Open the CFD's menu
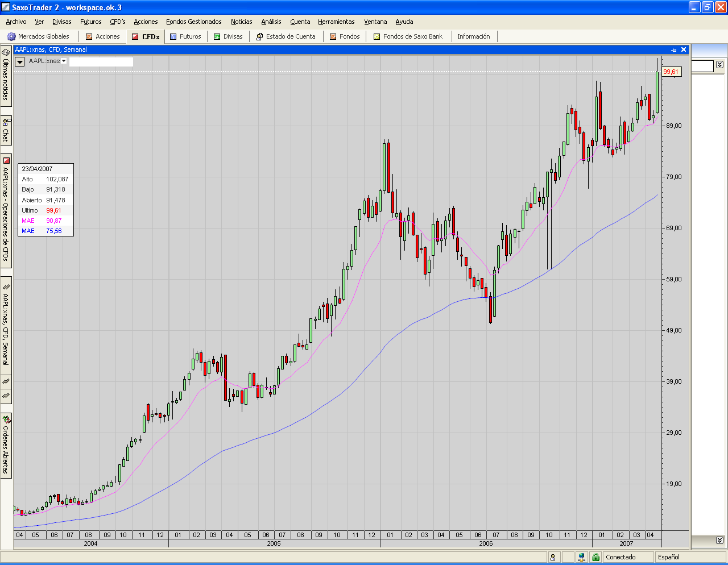 point(118,22)
